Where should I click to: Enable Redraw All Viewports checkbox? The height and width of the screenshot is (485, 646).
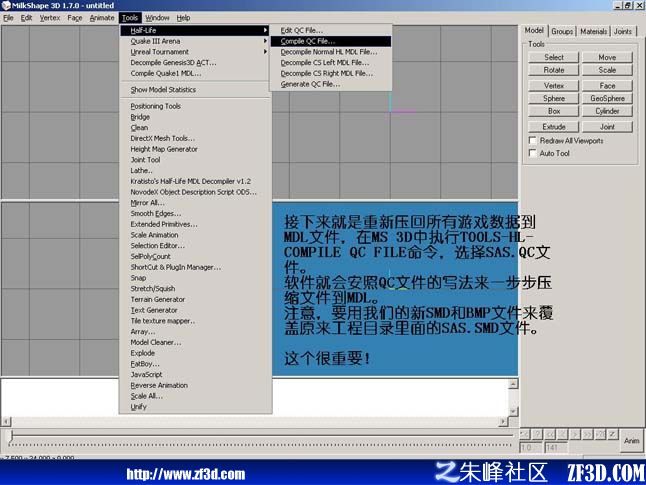(533, 141)
